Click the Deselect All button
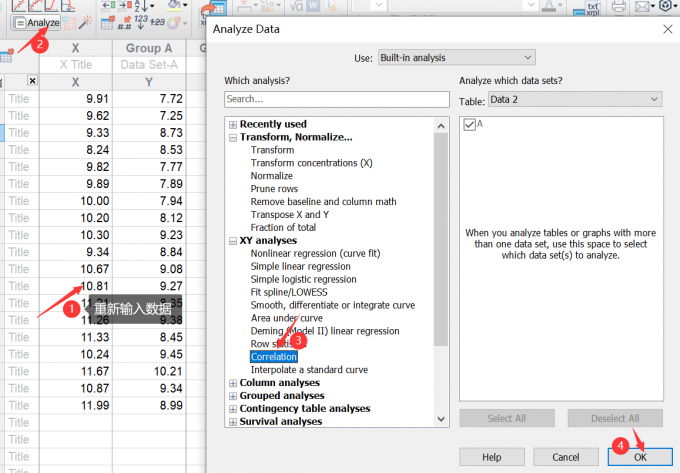 pyautogui.click(x=615, y=418)
